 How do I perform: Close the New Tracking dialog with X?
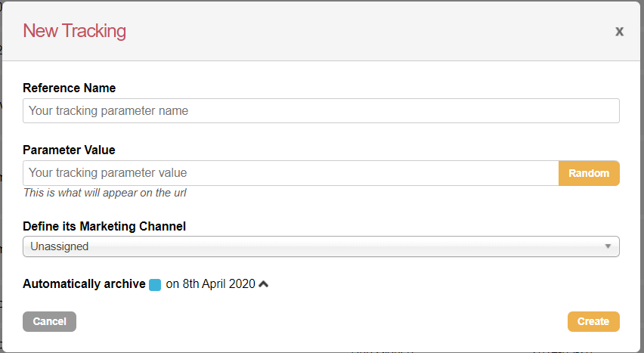tap(619, 31)
